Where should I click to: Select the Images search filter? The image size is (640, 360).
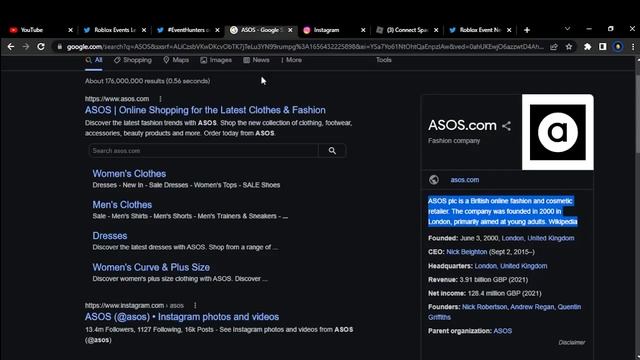pyautogui.click(x=216, y=60)
